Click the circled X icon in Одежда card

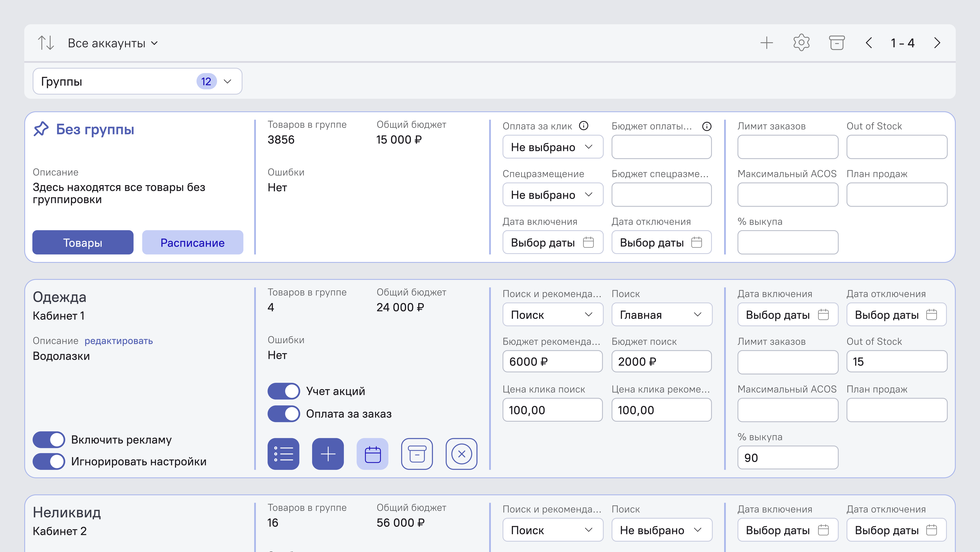tap(461, 454)
